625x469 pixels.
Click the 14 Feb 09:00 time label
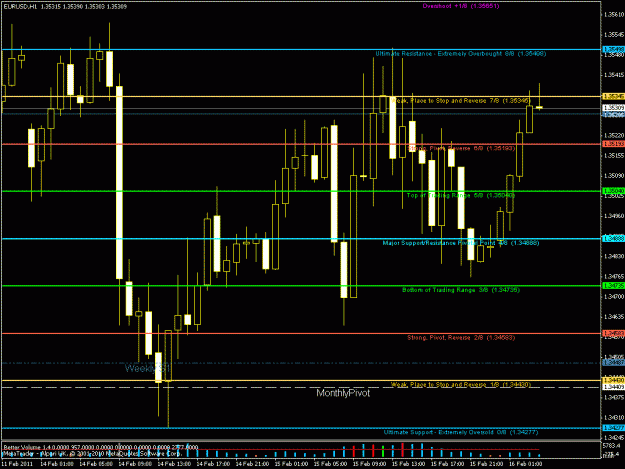tap(136, 464)
